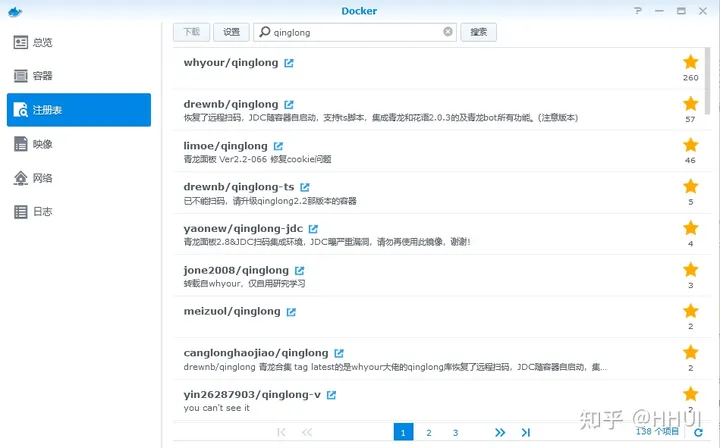Open external link for drewnb/qinglong
Image resolution: width=720 pixels, height=448 pixels.
(289, 105)
